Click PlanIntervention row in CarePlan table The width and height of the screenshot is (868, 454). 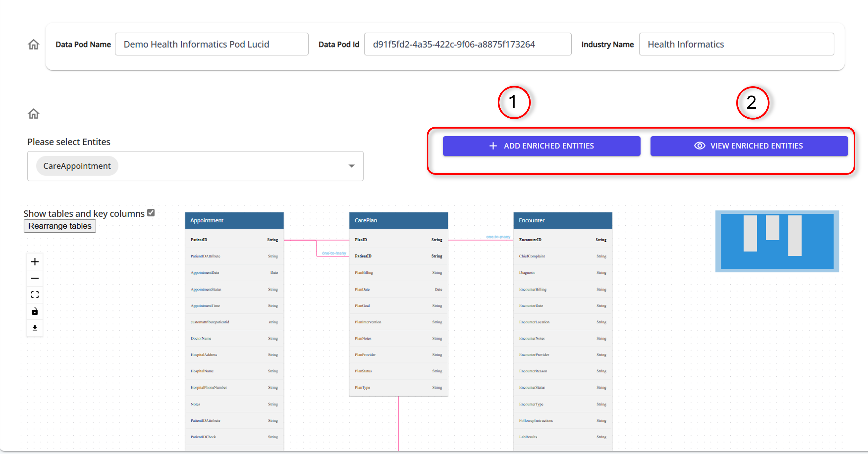(x=399, y=322)
